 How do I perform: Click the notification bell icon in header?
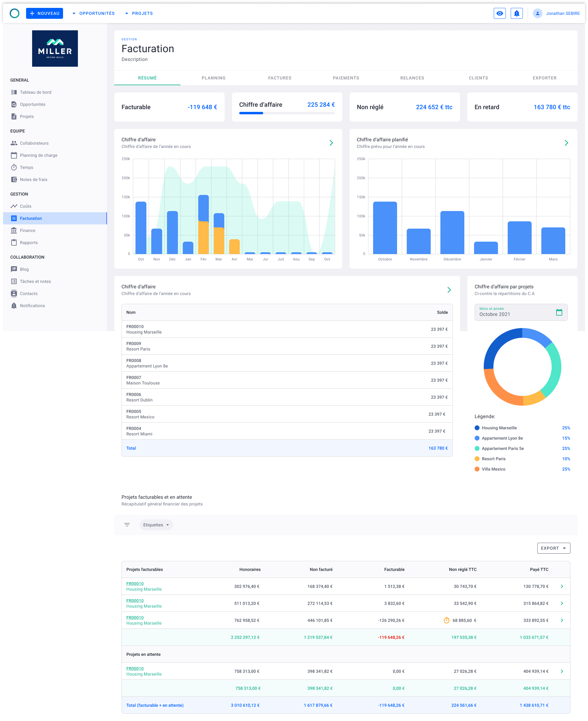tap(516, 14)
